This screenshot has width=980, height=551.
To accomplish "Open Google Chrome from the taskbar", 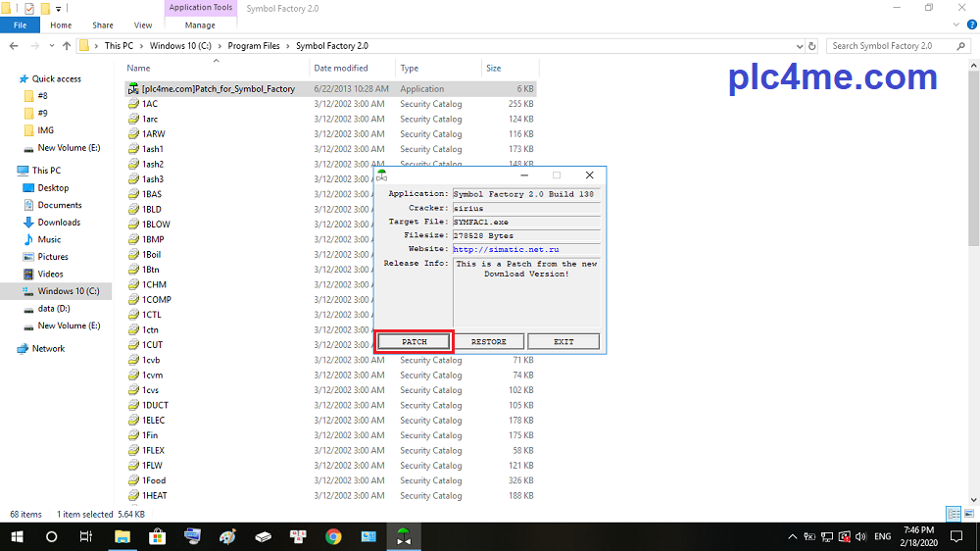I will point(333,536).
